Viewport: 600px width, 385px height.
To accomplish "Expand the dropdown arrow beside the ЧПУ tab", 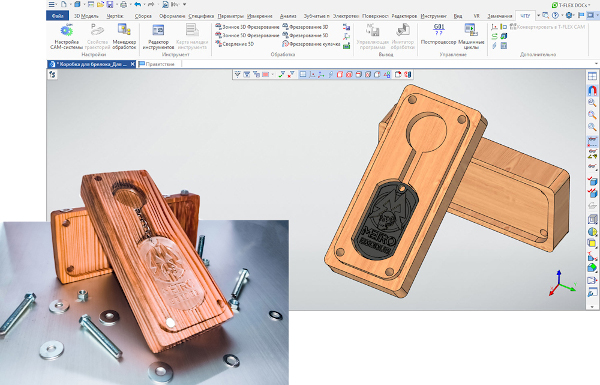I will (x=538, y=16).
